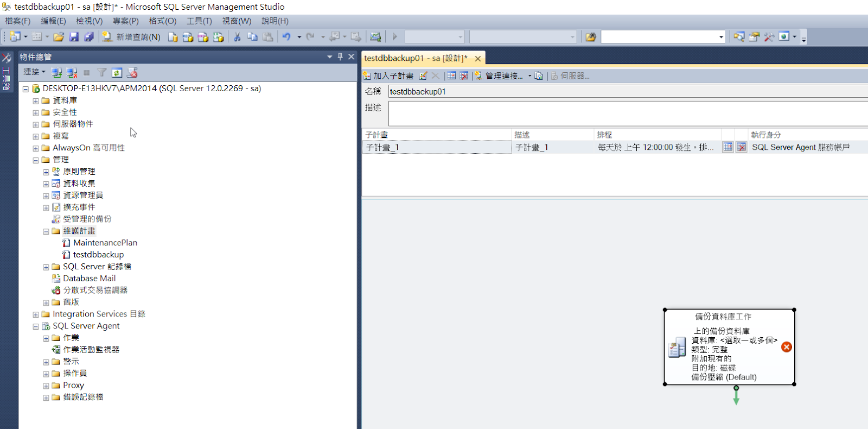Select the Backup Database Task box
Screen dimensions: 868x429
729,347
